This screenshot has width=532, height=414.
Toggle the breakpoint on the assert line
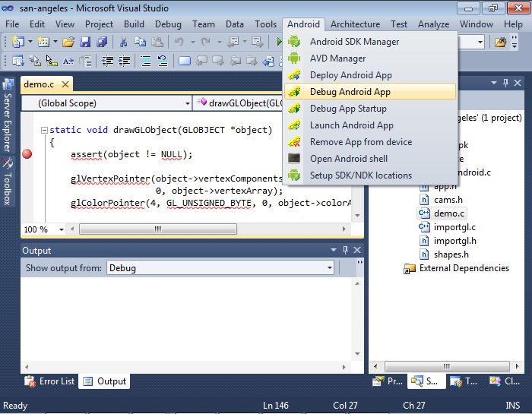pos(27,154)
